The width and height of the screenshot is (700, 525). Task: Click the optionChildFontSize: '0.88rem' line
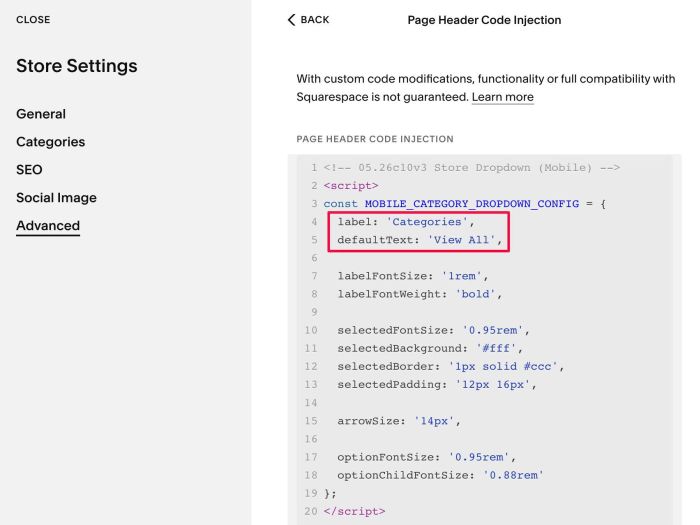[x=440, y=475]
